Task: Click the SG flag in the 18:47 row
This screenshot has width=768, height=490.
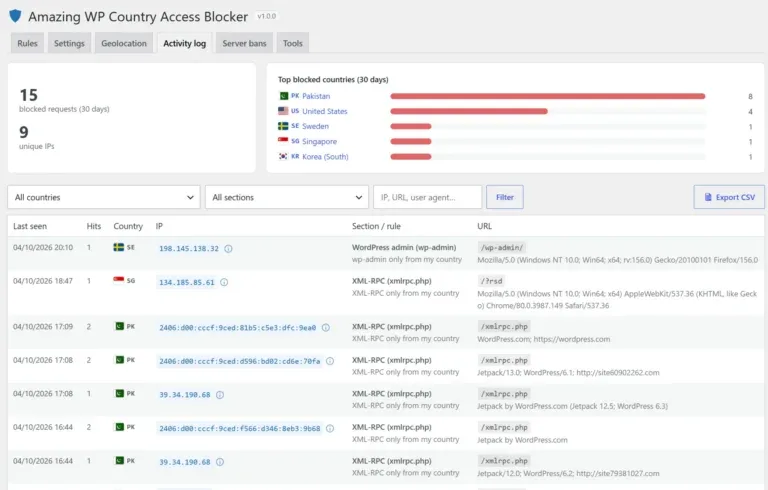Action: click(x=119, y=280)
